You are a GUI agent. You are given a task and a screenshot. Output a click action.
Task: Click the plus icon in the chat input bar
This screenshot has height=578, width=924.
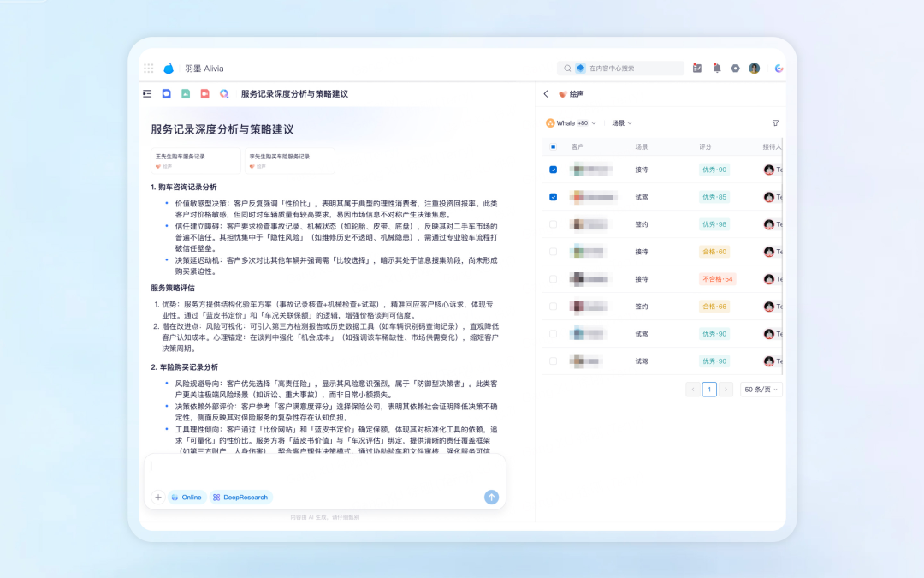pyautogui.click(x=158, y=497)
